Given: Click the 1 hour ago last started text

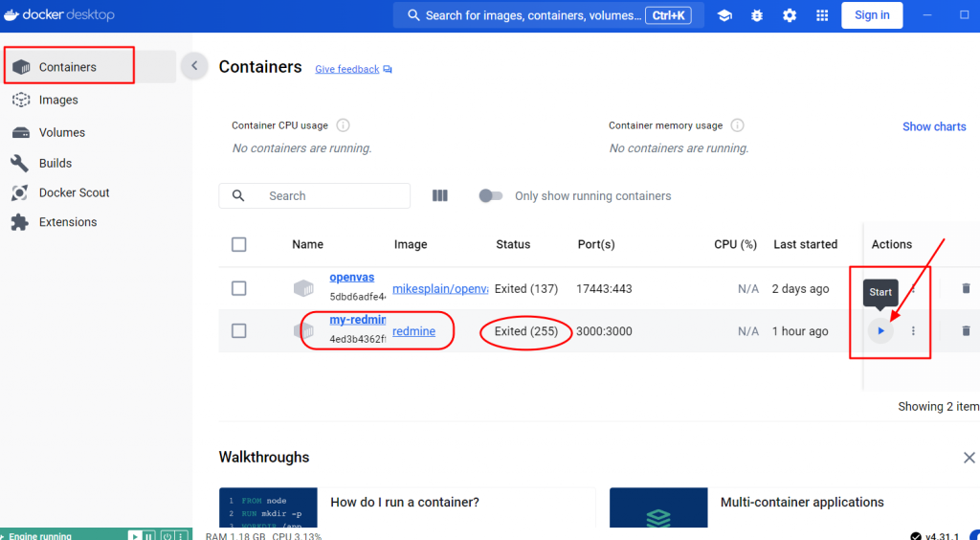Looking at the screenshot, I should (x=800, y=331).
